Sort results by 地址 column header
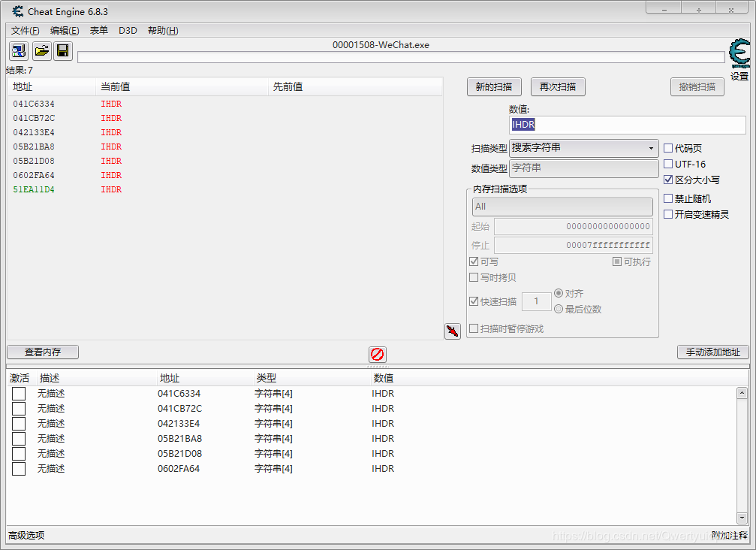The width and height of the screenshot is (756, 550). click(52, 87)
